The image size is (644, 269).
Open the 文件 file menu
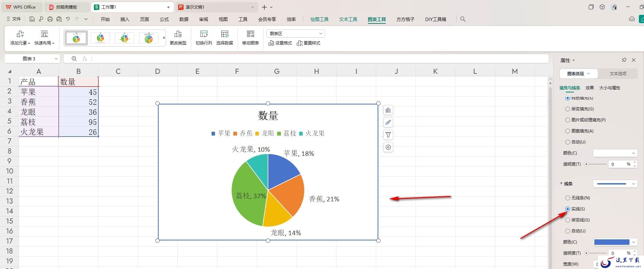(14, 19)
